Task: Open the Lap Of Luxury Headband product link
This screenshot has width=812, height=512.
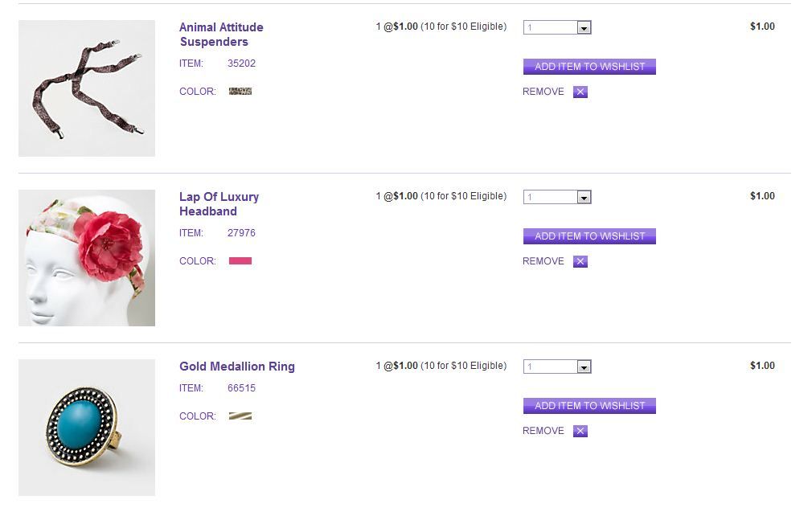Action: click(x=219, y=204)
